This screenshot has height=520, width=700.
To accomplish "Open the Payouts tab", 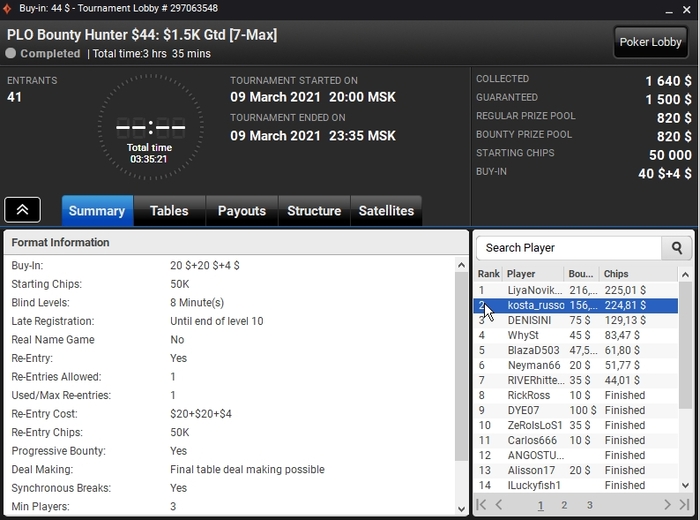I will tap(242, 211).
